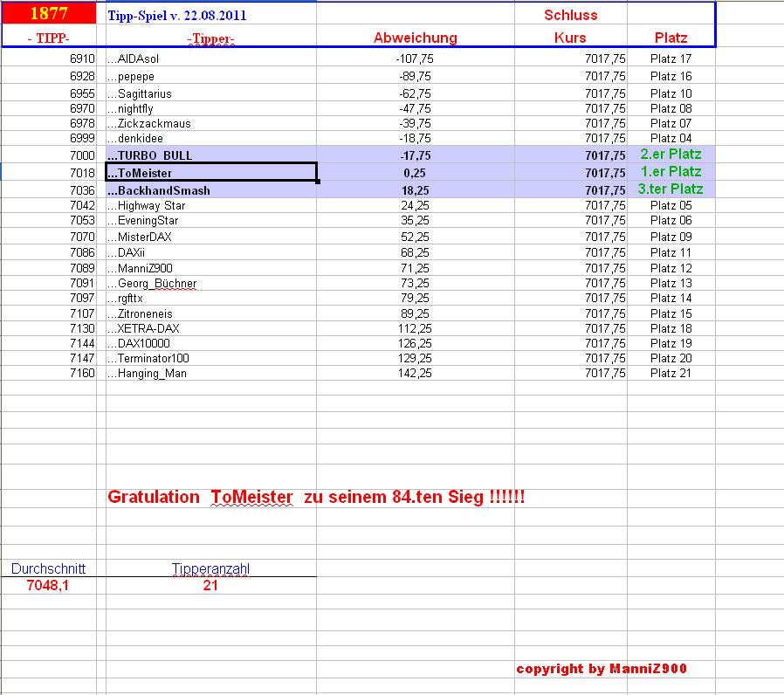Select the '...Sagittarius' cell
This screenshot has width=784, height=695.
click(211, 94)
